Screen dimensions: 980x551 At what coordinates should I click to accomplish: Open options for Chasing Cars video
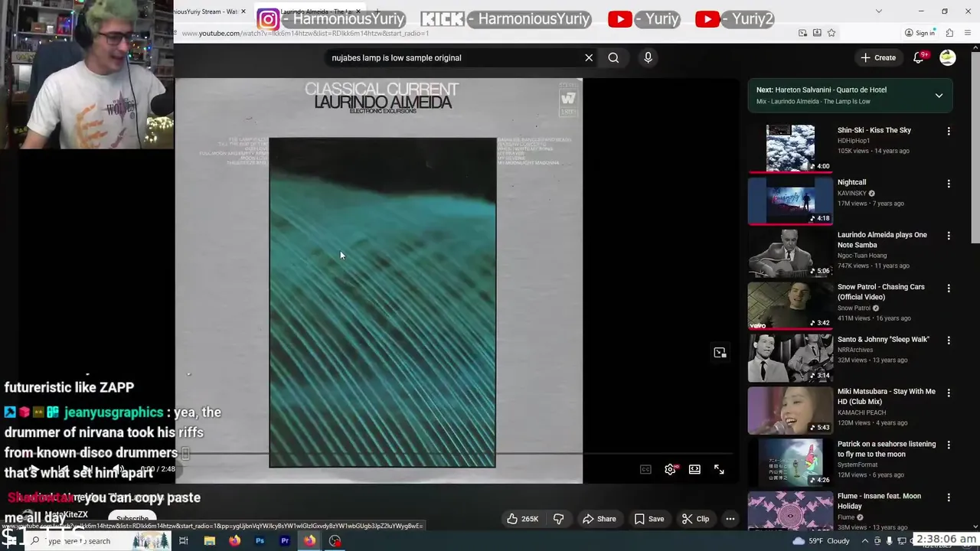click(949, 289)
